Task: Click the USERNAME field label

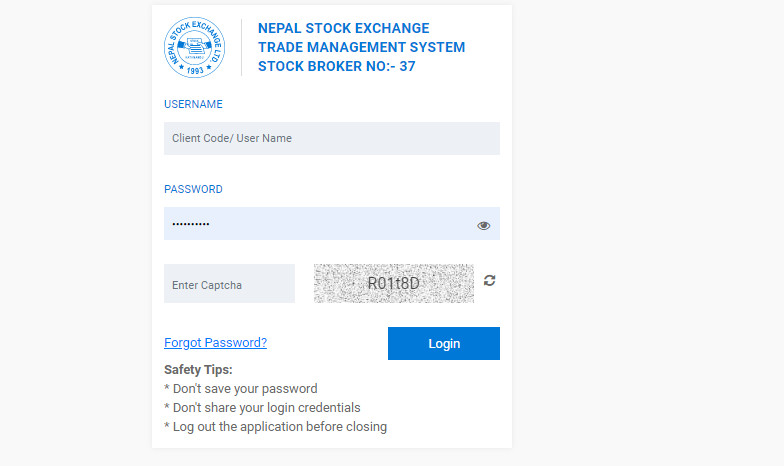Action: (194, 104)
